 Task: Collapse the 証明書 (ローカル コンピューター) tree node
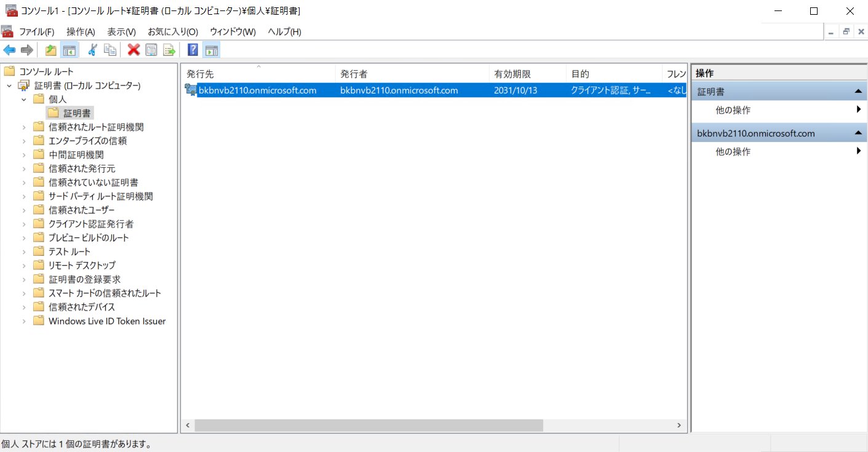(x=9, y=85)
